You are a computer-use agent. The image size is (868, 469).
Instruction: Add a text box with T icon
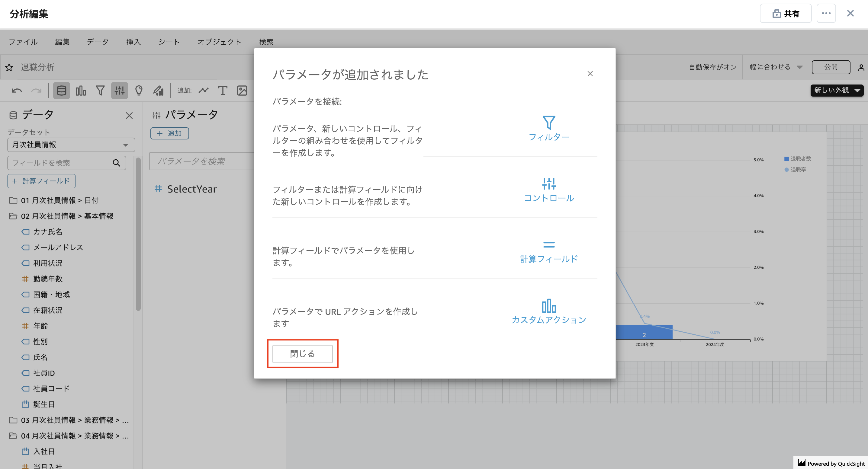coord(222,91)
